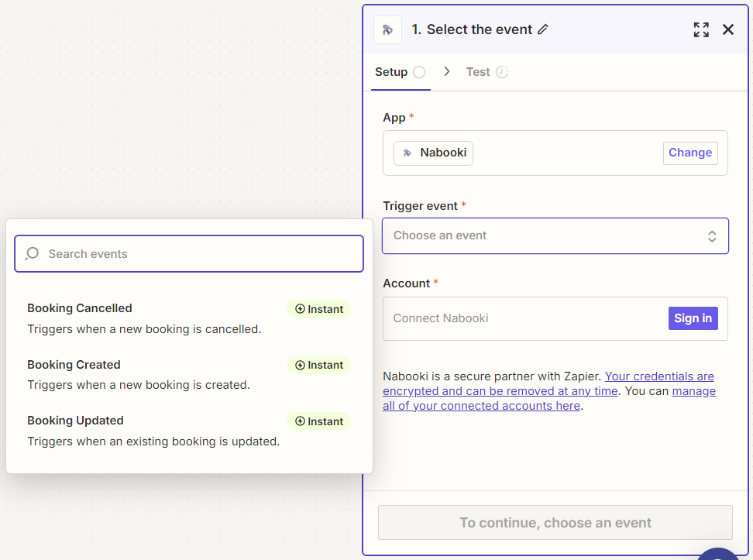753x560 pixels.
Task: Edit the step title with pencil icon
Action: [542, 29]
